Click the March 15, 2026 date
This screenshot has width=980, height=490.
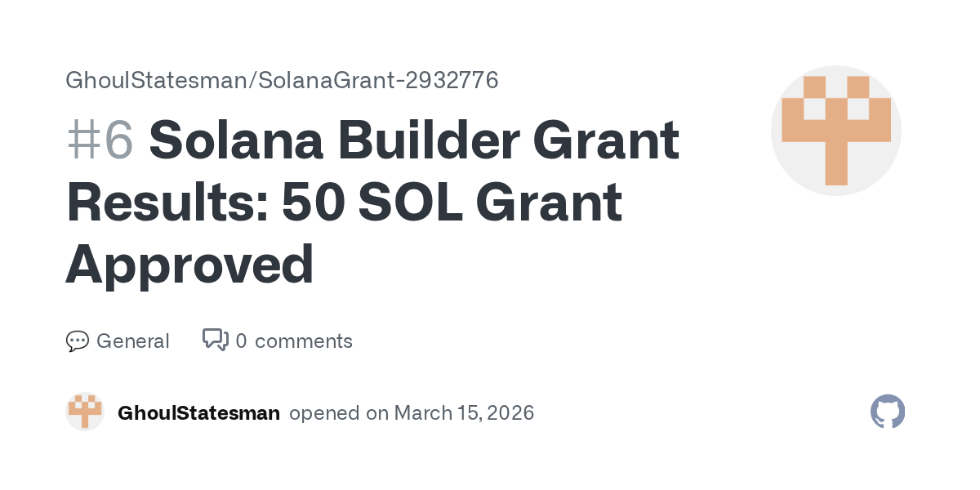click(464, 413)
